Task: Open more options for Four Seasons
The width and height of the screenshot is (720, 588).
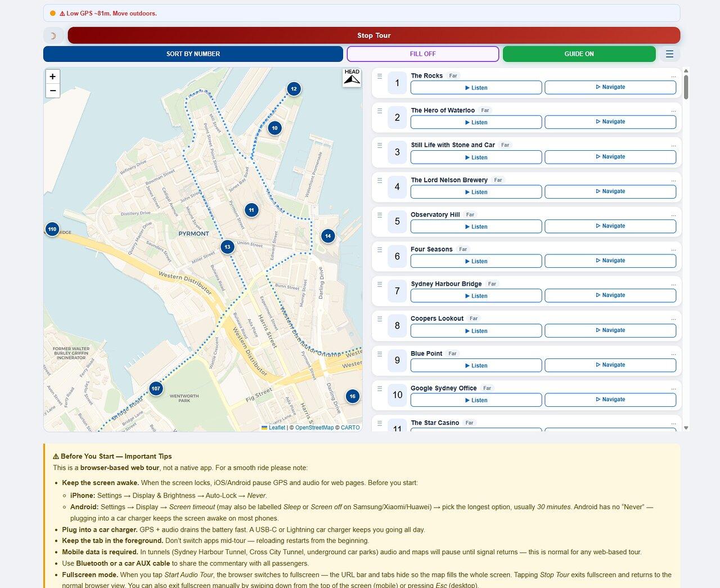Action: click(673, 250)
